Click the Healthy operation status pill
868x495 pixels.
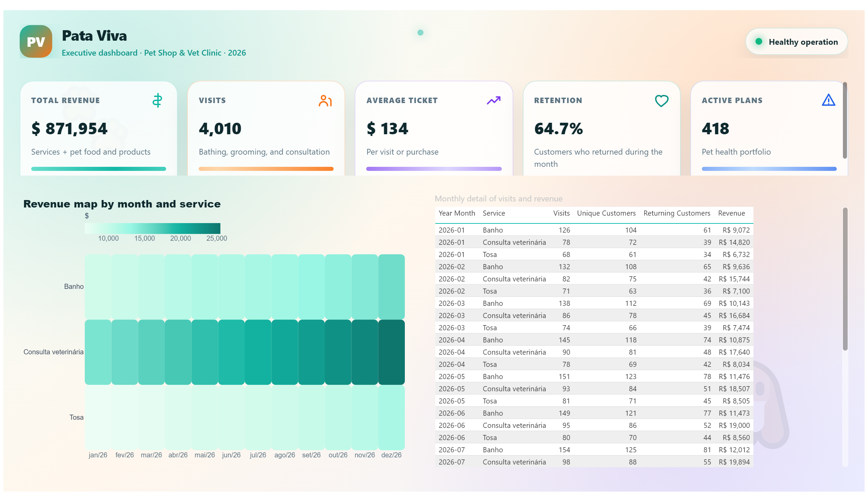click(x=796, y=41)
